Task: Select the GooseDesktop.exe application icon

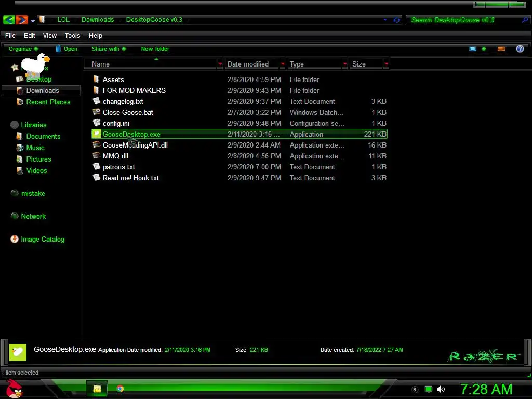Action: tap(96, 134)
